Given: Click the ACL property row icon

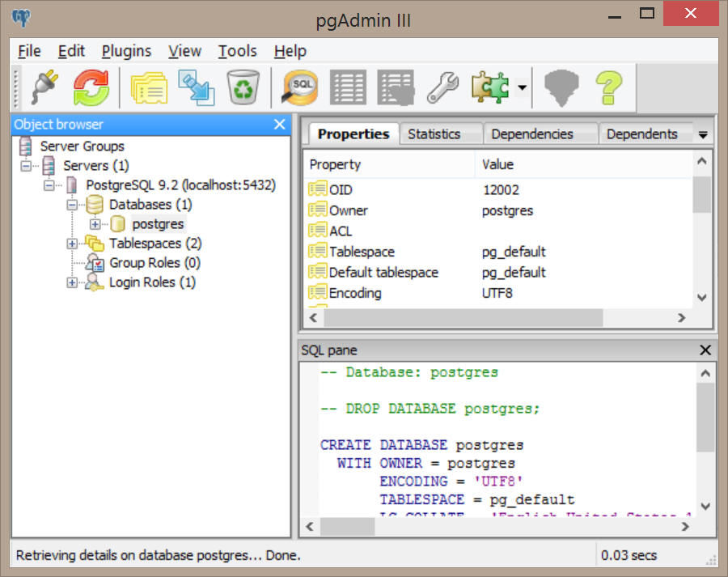Looking at the screenshot, I should pos(318,231).
